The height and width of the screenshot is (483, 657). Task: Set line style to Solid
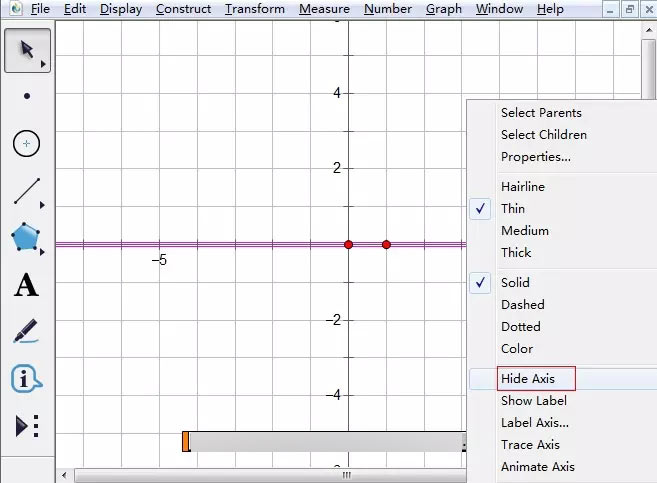point(515,283)
